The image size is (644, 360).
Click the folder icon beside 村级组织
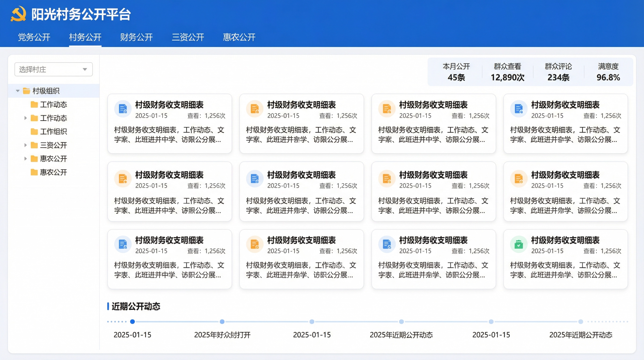pos(26,91)
